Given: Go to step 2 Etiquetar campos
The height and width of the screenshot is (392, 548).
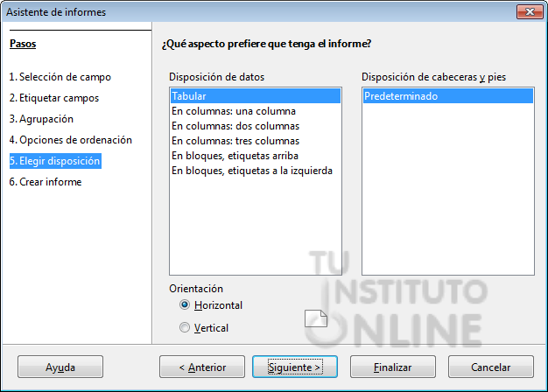Looking at the screenshot, I should pos(54,98).
